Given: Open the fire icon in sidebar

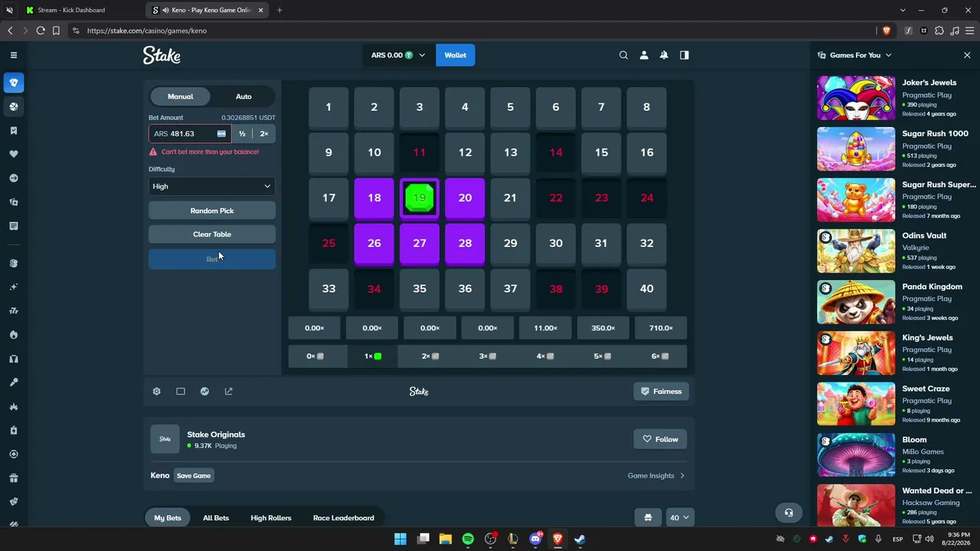Looking at the screenshot, I should (14, 334).
